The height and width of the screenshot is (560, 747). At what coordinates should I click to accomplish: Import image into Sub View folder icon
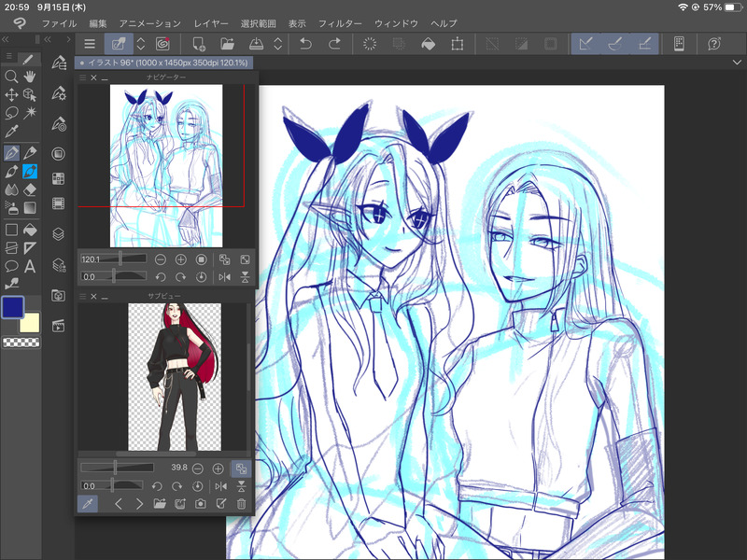(160, 503)
